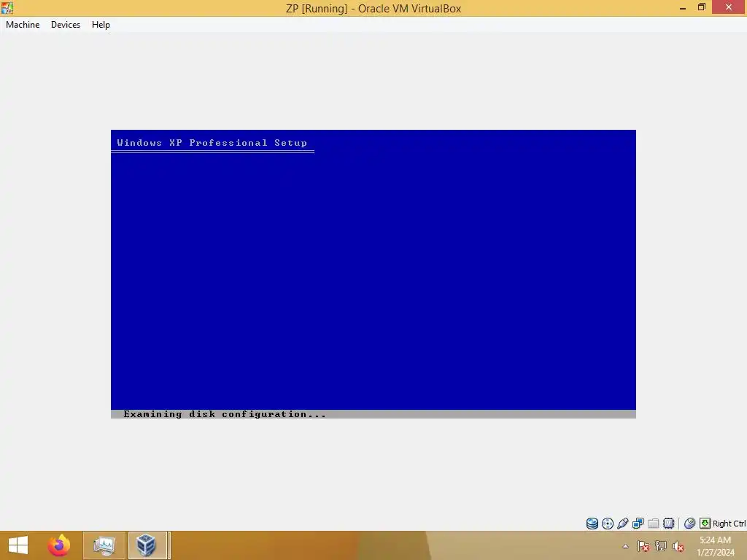Screen dimensions: 747x560
Task: Click the virtualization features chip icon
Action: (668, 524)
